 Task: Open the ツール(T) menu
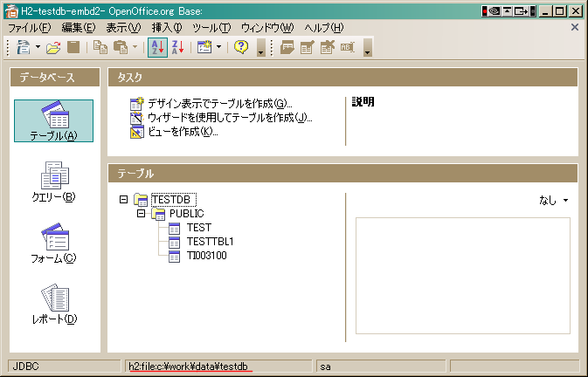coord(211,28)
